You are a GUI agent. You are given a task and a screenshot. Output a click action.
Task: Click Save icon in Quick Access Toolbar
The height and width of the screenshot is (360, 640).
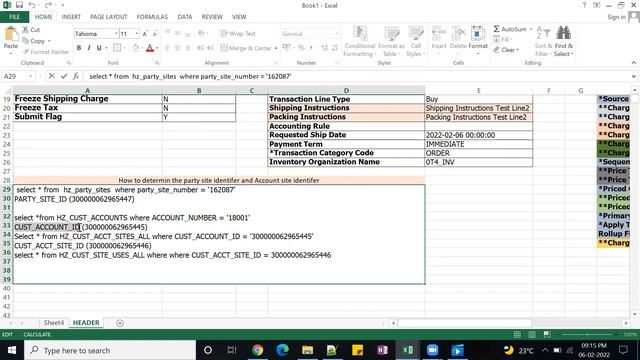[19, 5]
